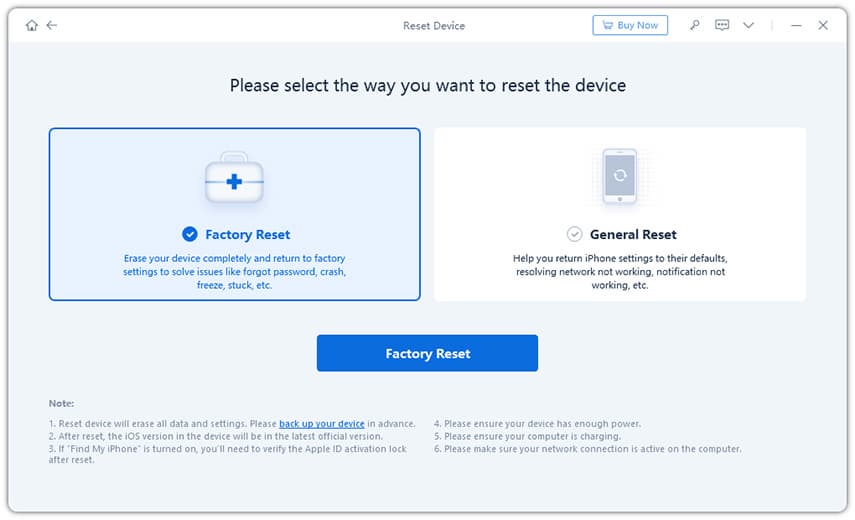Click the Reset Device window title
The width and height of the screenshot is (855, 520).
[x=434, y=26]
